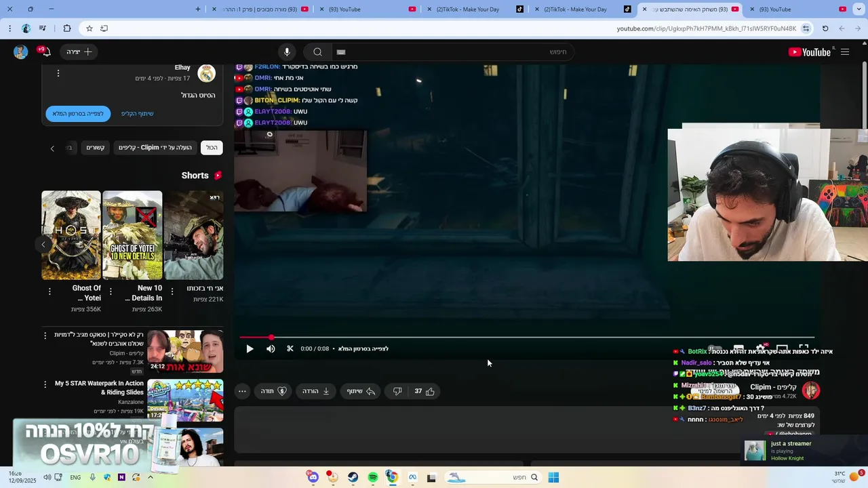868x488 pixels.
Task: Mute the video with the speaker icon
Action: coord(271,348)
